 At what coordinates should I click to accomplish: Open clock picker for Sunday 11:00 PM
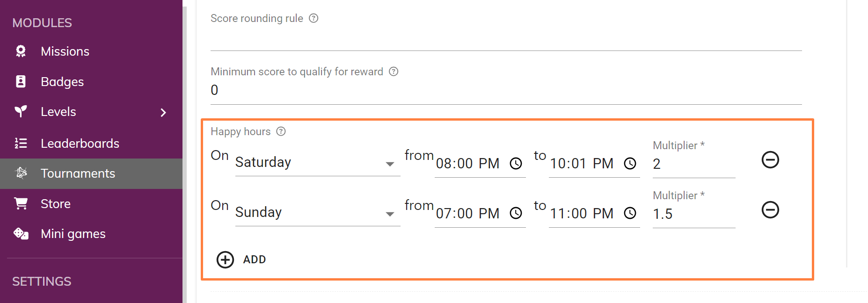(x=630, y=214)
